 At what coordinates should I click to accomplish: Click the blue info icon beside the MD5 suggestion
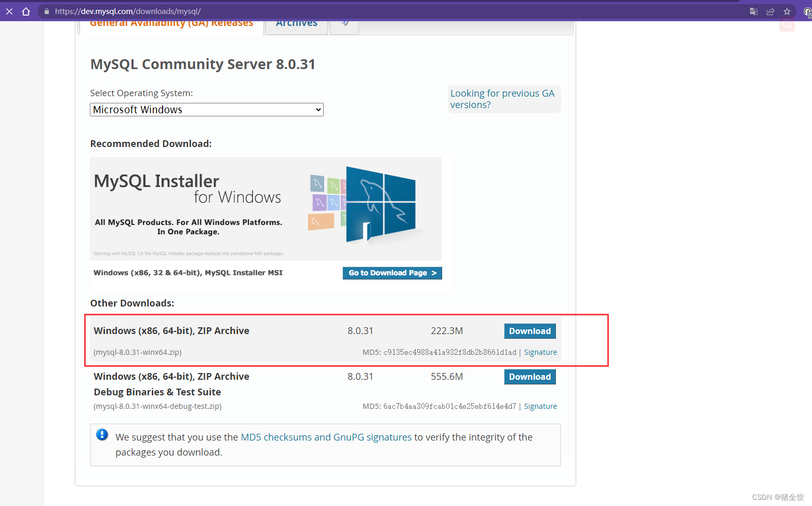click(102, 434)
